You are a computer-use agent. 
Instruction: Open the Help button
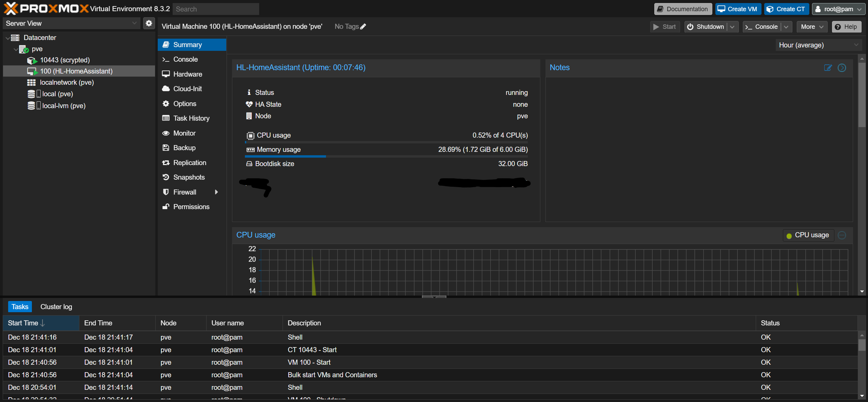tap(847, 27)
